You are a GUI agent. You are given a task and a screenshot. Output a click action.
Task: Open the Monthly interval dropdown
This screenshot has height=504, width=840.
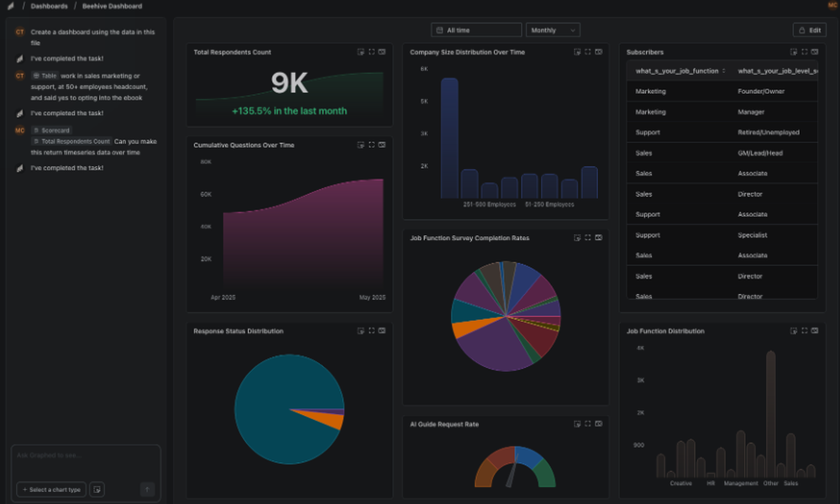pyautogui.click(x=552, y=29)
